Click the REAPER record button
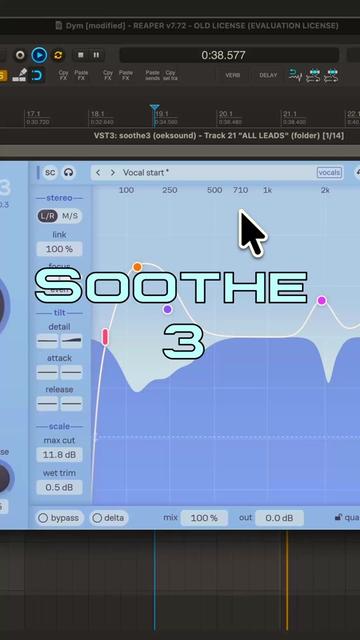Viewport: 360px width, 640px height. click(x=20, y=55)
